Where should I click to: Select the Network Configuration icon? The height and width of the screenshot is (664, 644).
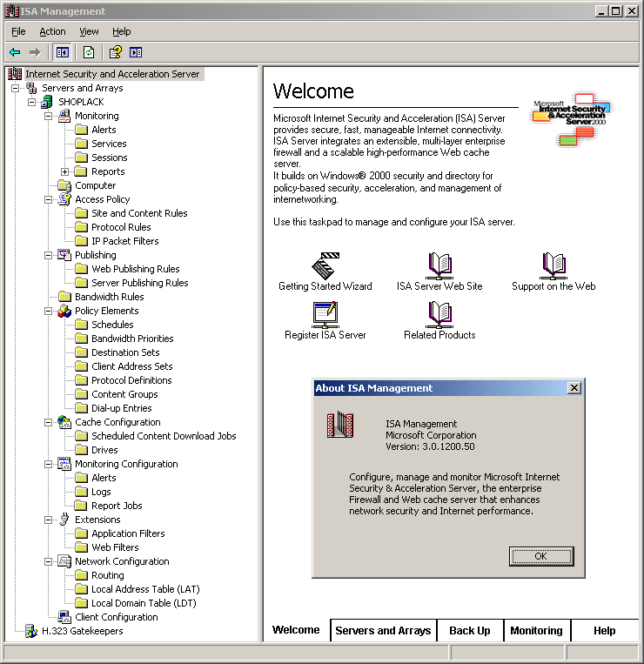pyautogui.click(x=64, y=561)
